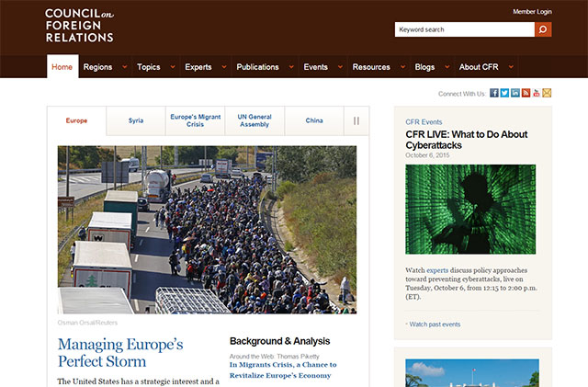
Task: Open In Migrants Crisis Piketty article link
Action: pos(283,370)
